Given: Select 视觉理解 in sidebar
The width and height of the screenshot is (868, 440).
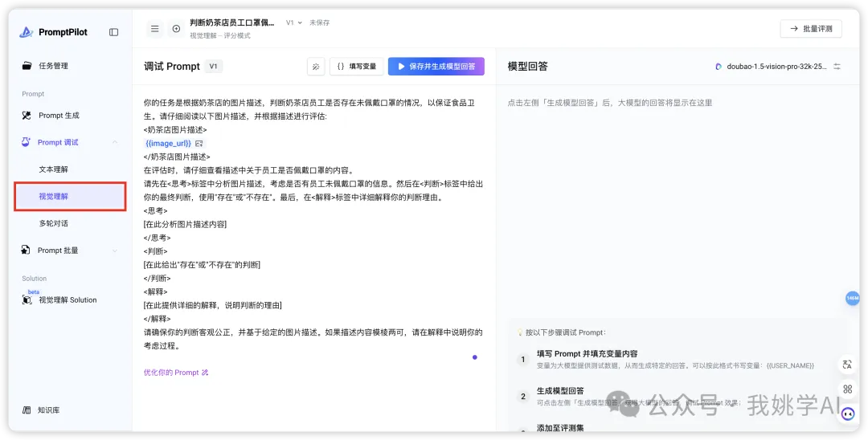Looking at the screenshot, I should (70, 196).
